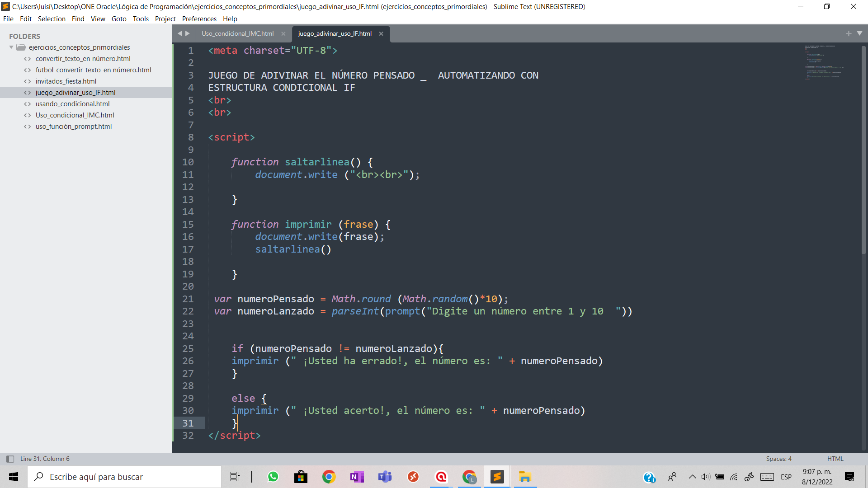Click the FOLDERS sidebar heading
The width and height of the screenshot is (868, 488).
pos(24,36)
